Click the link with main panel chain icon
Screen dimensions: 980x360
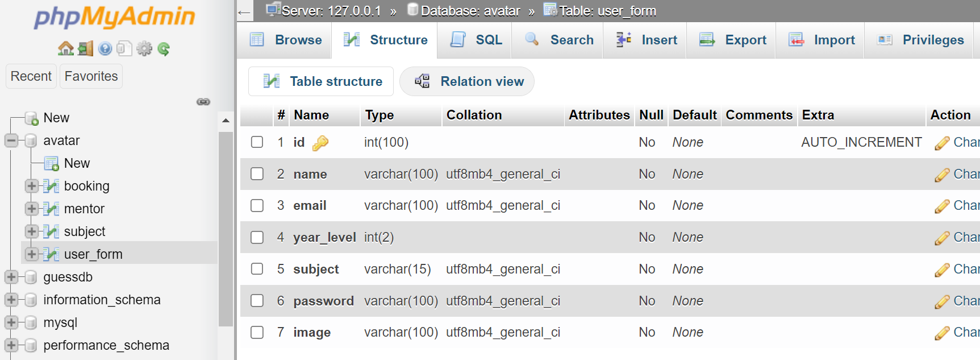coord(203,102)
